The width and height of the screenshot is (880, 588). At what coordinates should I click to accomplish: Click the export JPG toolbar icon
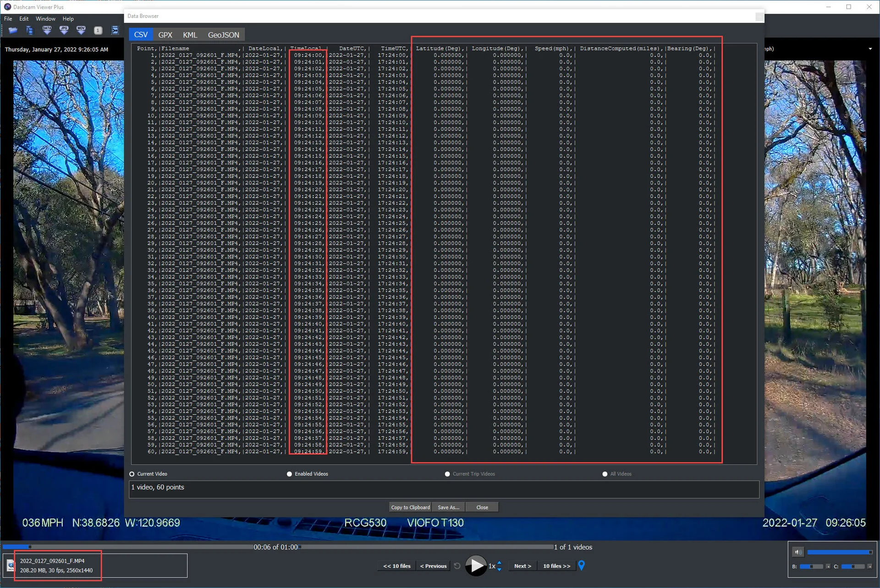[64, 30]
